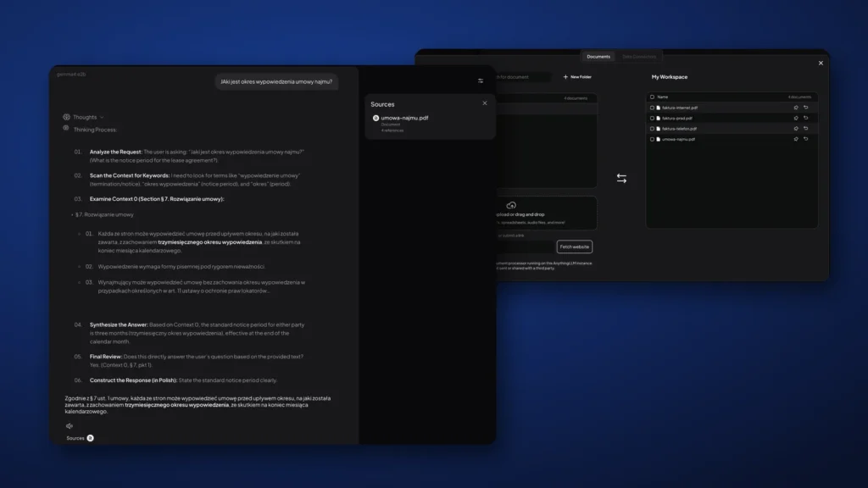Click umowa-najmu.pdf in My Workspace list
Viewport: 868px width, 488px height.
point(679,139)
